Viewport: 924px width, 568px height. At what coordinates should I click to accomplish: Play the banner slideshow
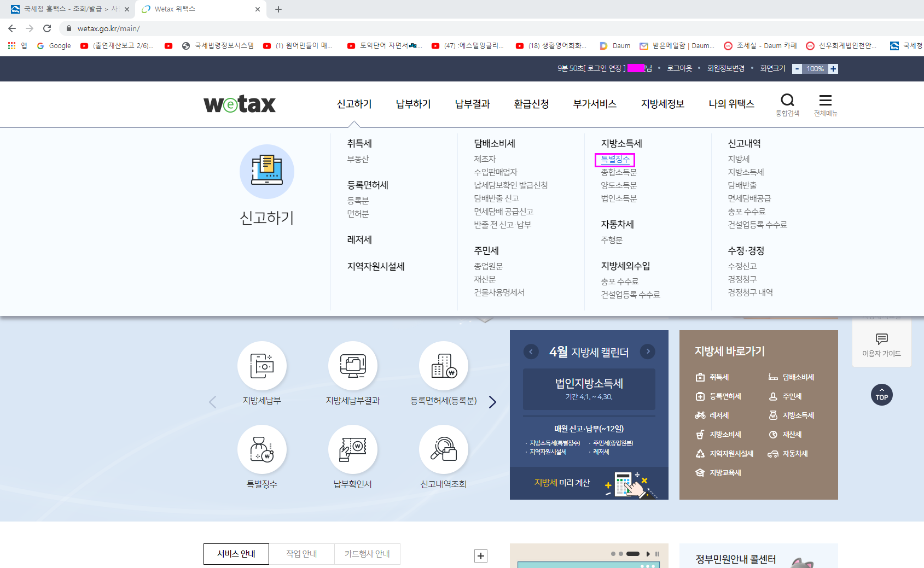[648, 554]
